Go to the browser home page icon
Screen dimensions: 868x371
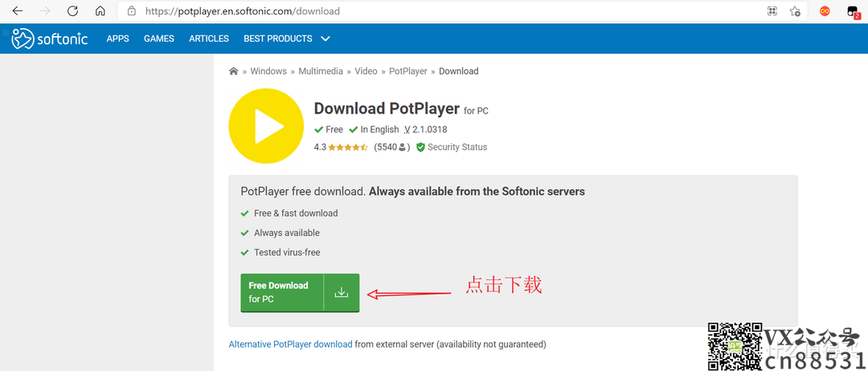(x=100, y=11)
